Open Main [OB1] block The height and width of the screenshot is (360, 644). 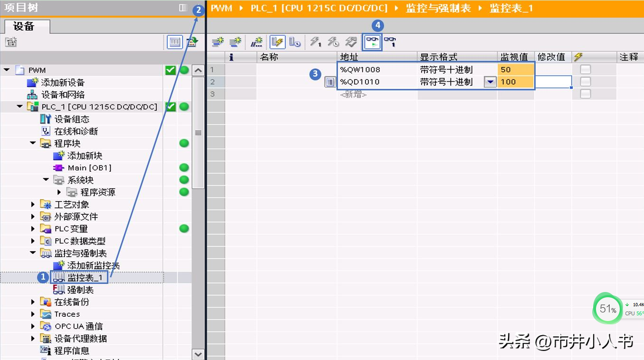[x=89, y=168]
